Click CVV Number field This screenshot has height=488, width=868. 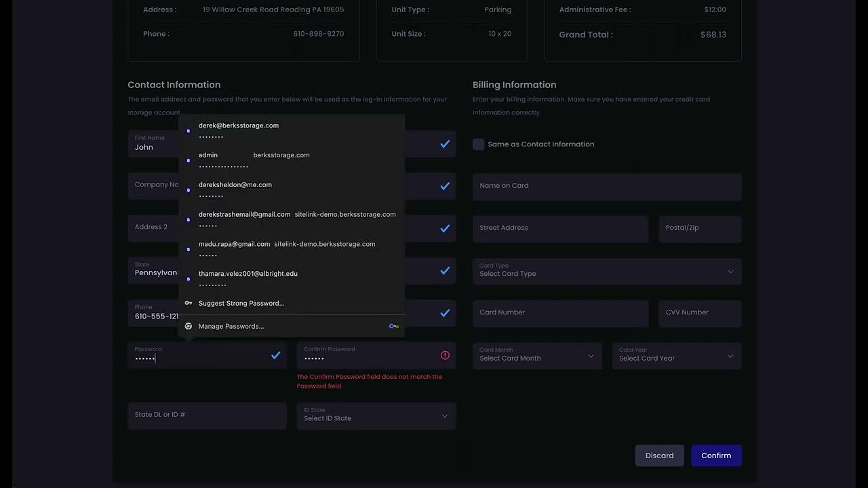(x=700, y=314)
